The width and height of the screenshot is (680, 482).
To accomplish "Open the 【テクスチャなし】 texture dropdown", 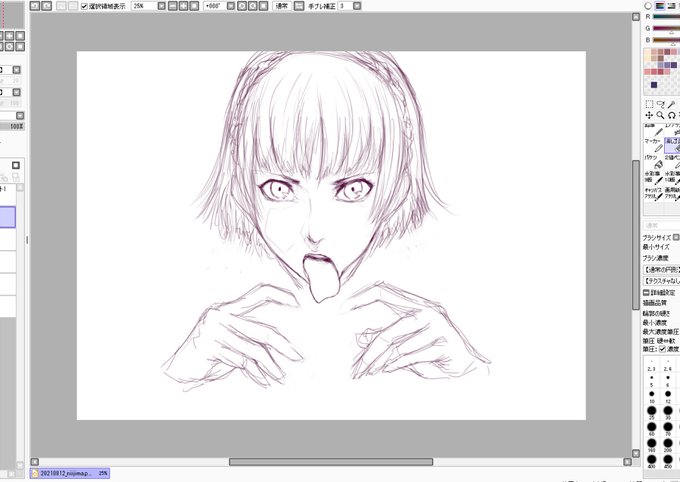I will [x=662, y=281].
